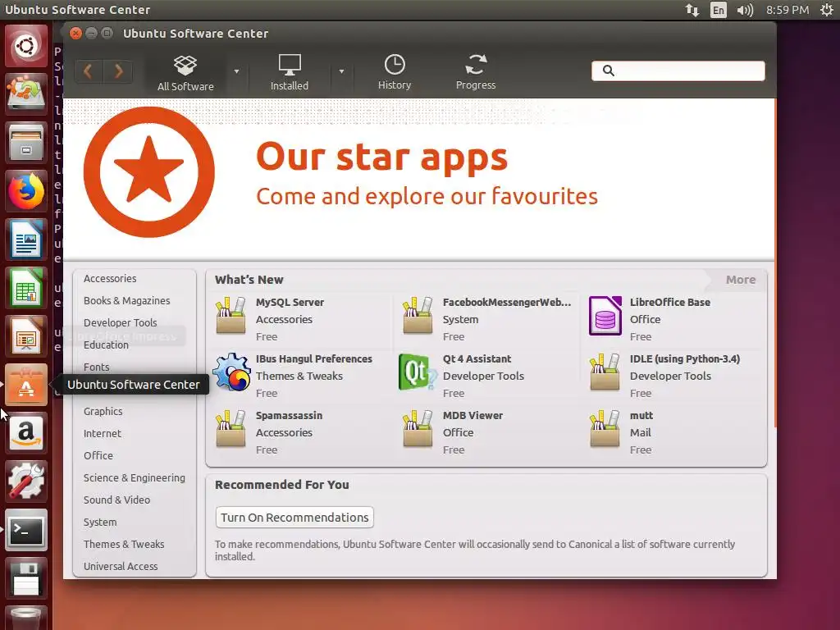Click the Ubuntu Software Center launcher icon
This screenshot has width=840, height=630.
pos(26,384)
